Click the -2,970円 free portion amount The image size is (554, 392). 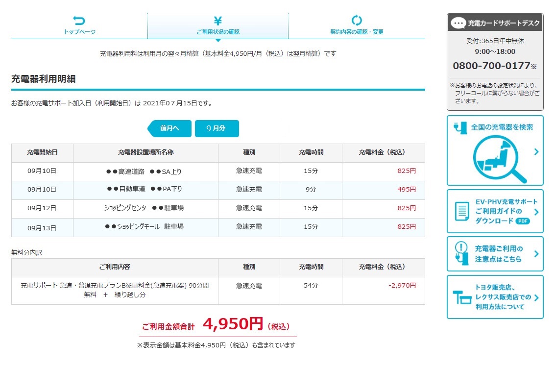click(402, 285)
